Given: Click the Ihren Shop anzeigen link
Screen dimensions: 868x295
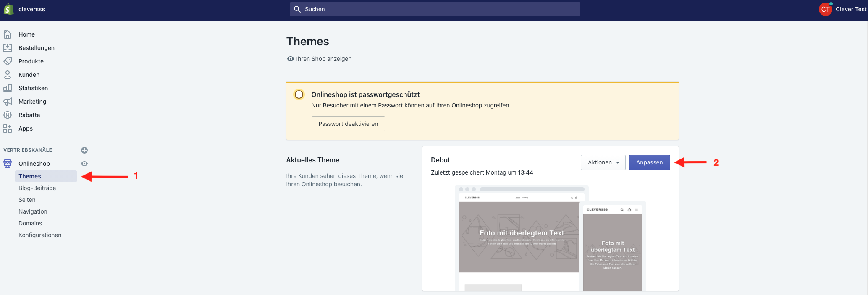Looking at the screenshot, I should [x=323, y=59].
